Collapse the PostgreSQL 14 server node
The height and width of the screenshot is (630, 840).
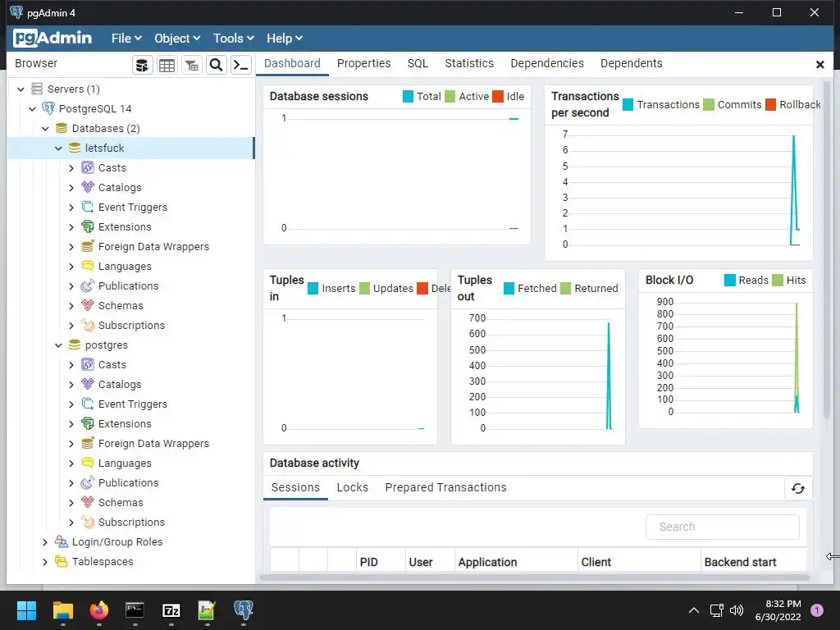click(33, 109)
